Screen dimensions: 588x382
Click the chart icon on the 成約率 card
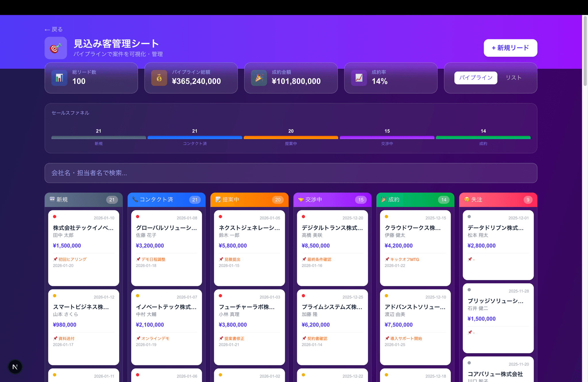358,78
